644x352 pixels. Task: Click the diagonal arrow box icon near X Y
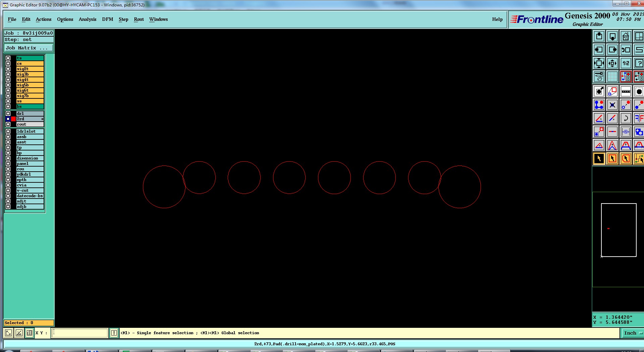8,333
